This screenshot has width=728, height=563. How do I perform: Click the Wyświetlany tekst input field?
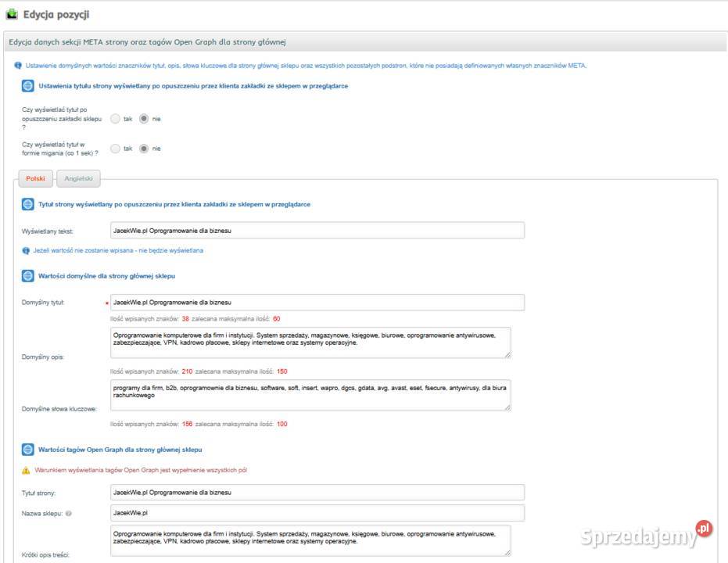point(317,231)
